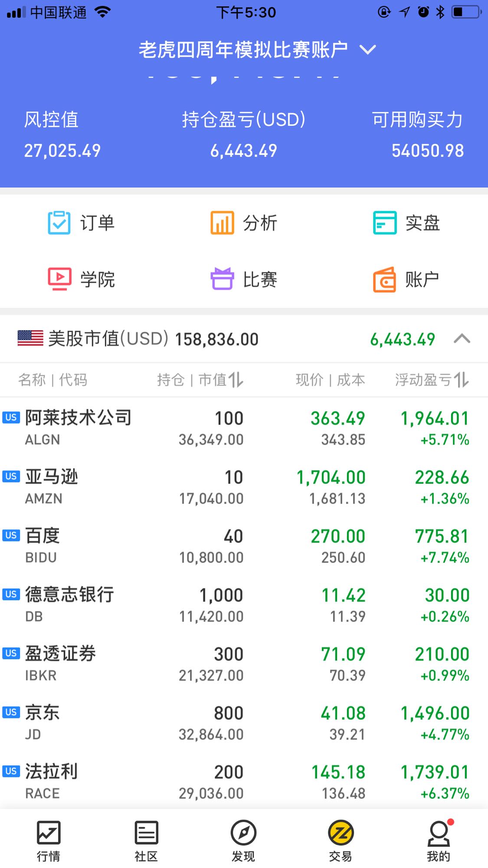This screenshot has height=868, width=488.
Task: Tap the 风控值 value 27,025.49
Action: click(x=62, y=151)
